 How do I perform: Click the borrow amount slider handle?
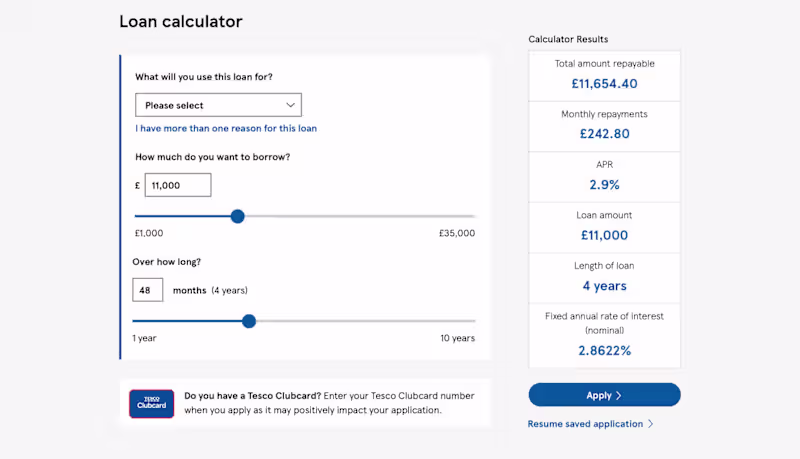pyautogui.click(x=237, y=216)
